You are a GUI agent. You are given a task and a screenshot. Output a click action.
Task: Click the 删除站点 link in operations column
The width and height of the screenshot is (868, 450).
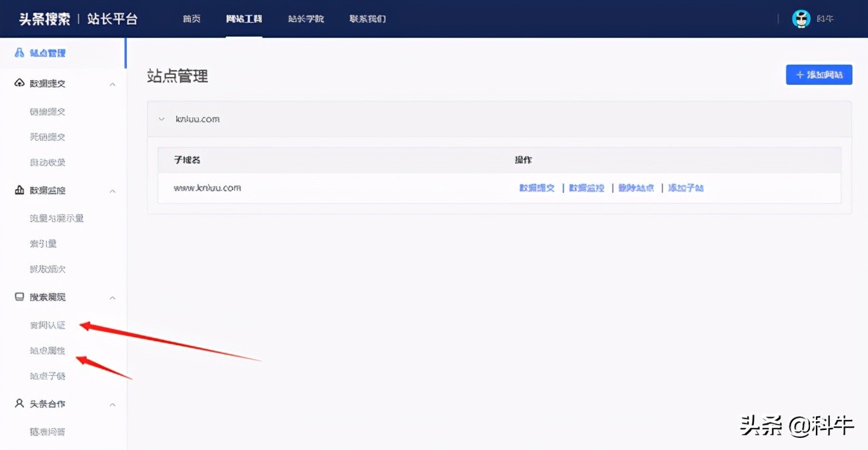(636, 188)
